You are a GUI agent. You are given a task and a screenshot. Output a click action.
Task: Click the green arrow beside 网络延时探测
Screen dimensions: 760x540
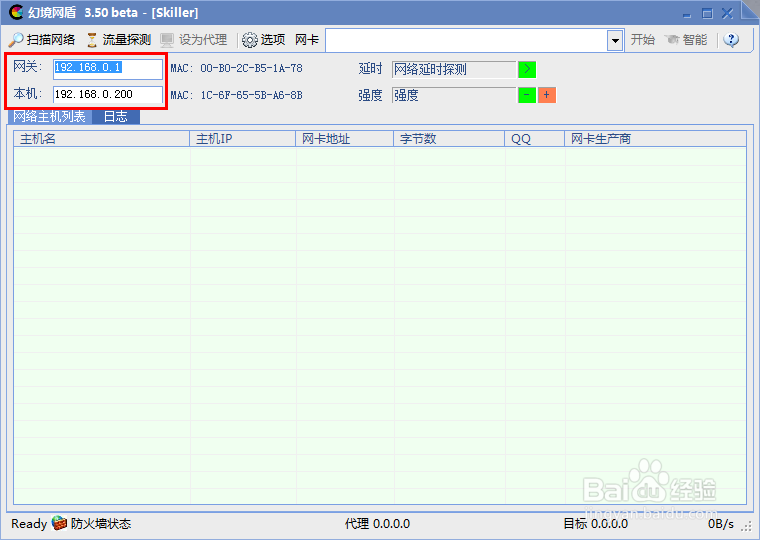(527, 69)
